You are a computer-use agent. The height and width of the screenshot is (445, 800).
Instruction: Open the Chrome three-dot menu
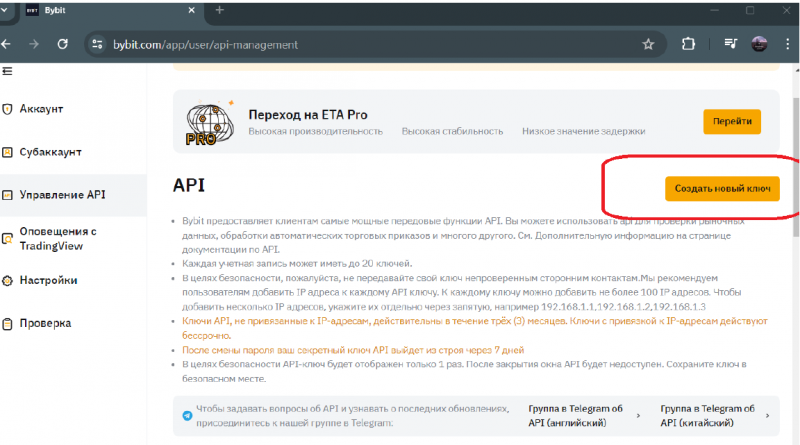pyautogui.click(x=787, y=44)
